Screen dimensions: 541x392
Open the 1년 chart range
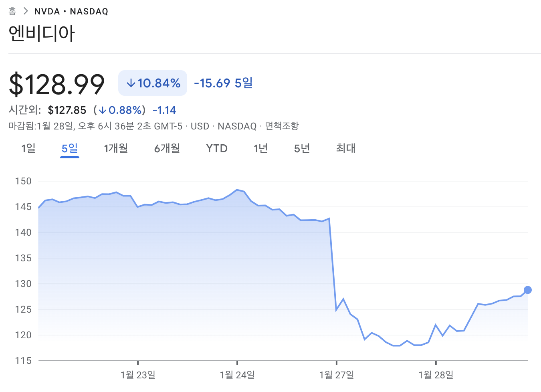pyautogui.click(x=260, y=148)
